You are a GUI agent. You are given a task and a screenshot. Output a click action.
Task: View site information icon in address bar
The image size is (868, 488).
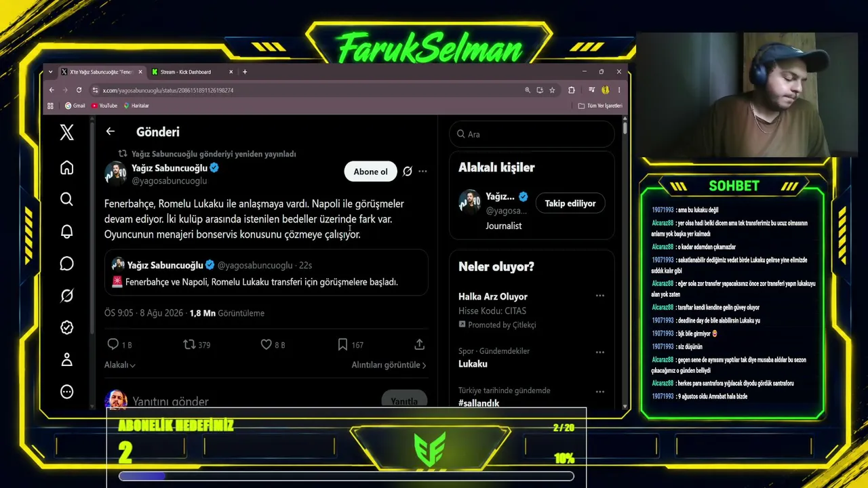[x=96, y=90]
